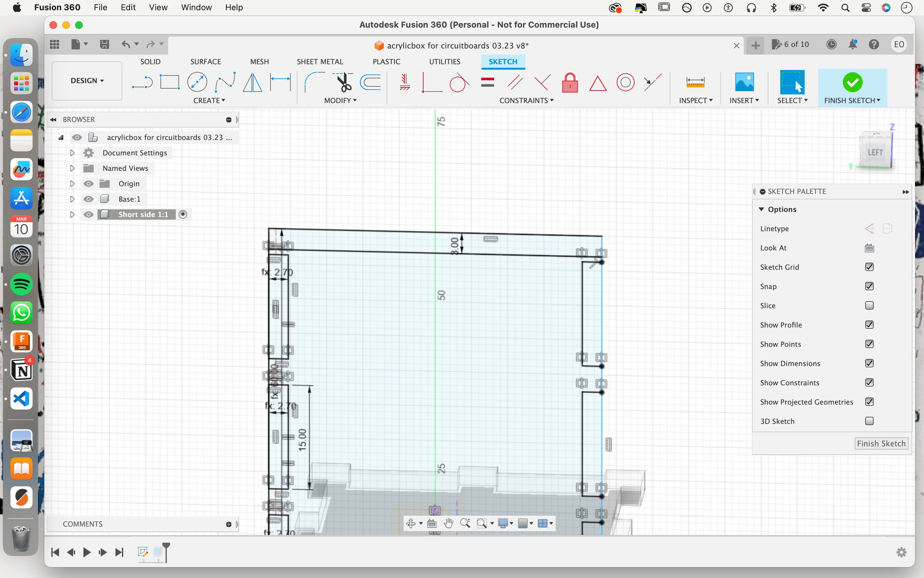Enable the 3D Sketch checkbox
Viewport: 924px width, 578px height.
tap(869, 421)
